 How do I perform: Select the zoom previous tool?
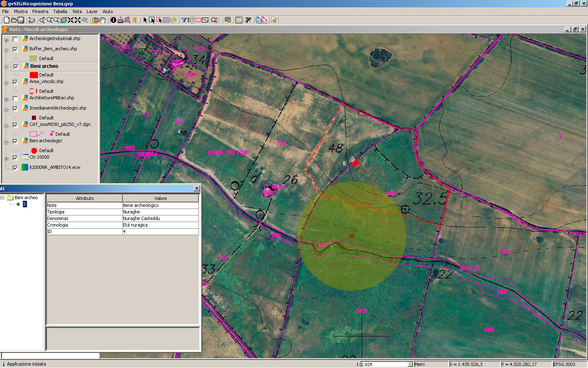(42, 20)
